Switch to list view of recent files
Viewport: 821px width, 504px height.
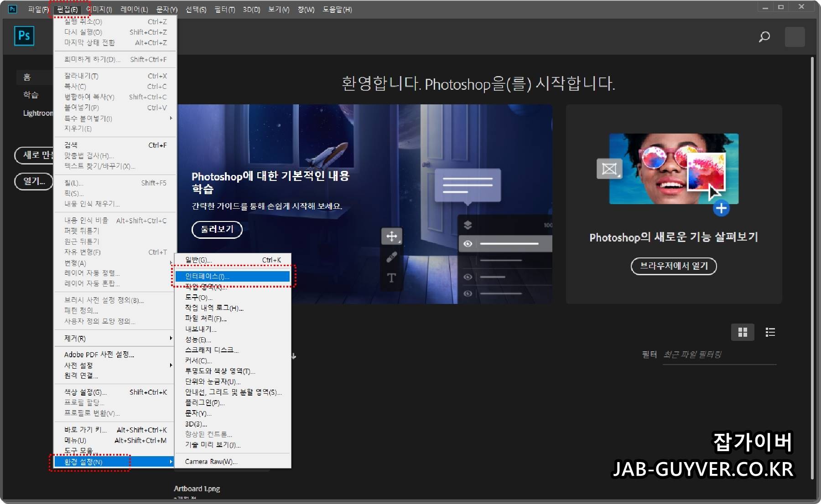pyautogui.click(x=770, y=332)
